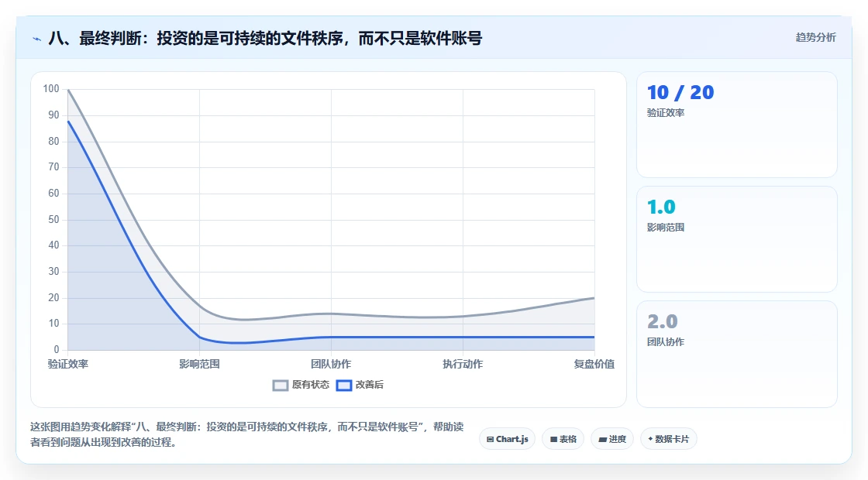This screenshot has width=868, height=480.
Task: Click the 原有状态 peak point at 验证效率
Action: click(68, 90)
